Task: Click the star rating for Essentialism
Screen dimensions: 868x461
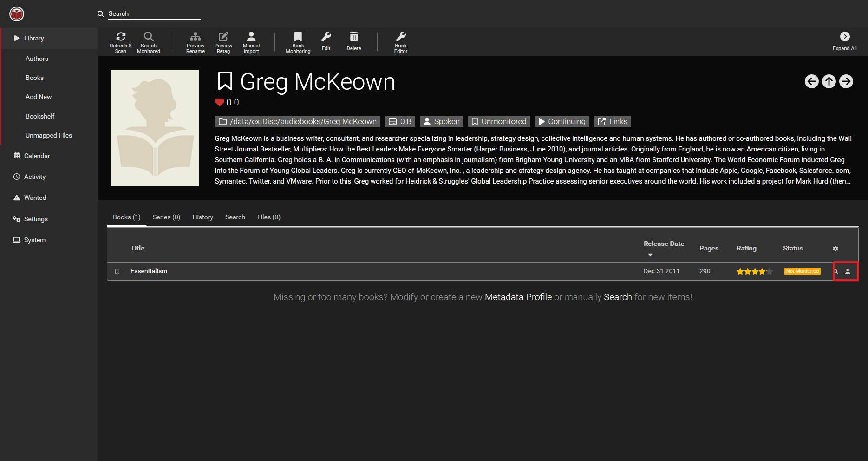Action: tap(754, 271)
